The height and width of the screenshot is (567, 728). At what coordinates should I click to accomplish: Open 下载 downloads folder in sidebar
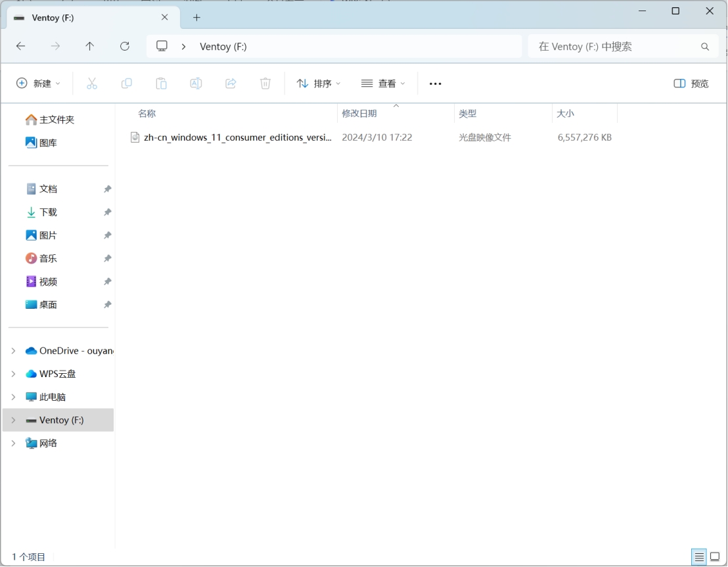pyautogui.click(x=48, y=212)
